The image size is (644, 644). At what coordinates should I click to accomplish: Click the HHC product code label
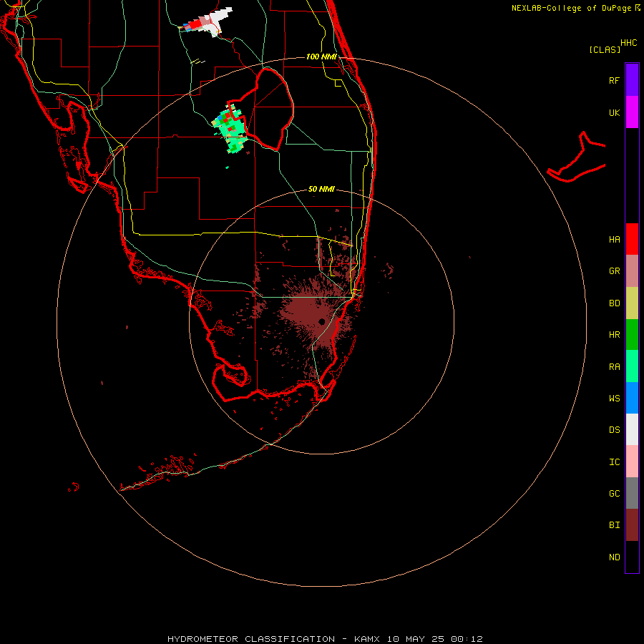point(629,43)
